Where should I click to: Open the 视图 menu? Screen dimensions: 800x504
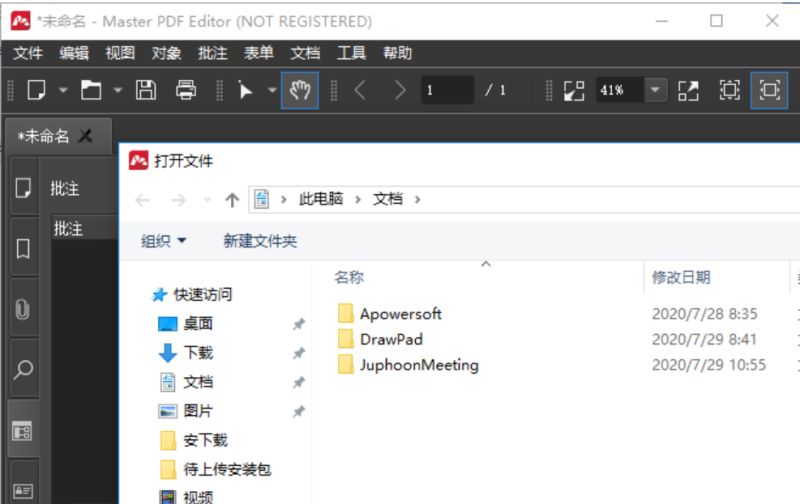point(120,53)
